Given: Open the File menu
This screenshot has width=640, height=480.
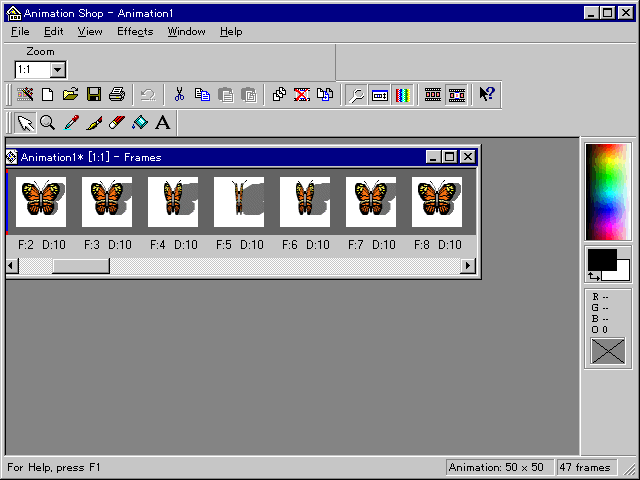Looking at the screenshot, I should point(20,32).
